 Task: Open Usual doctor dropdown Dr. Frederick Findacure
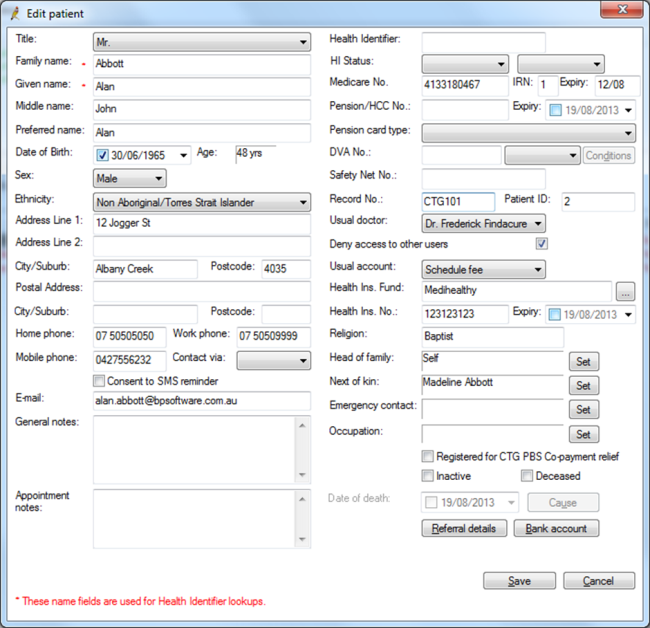pos(483,223)
